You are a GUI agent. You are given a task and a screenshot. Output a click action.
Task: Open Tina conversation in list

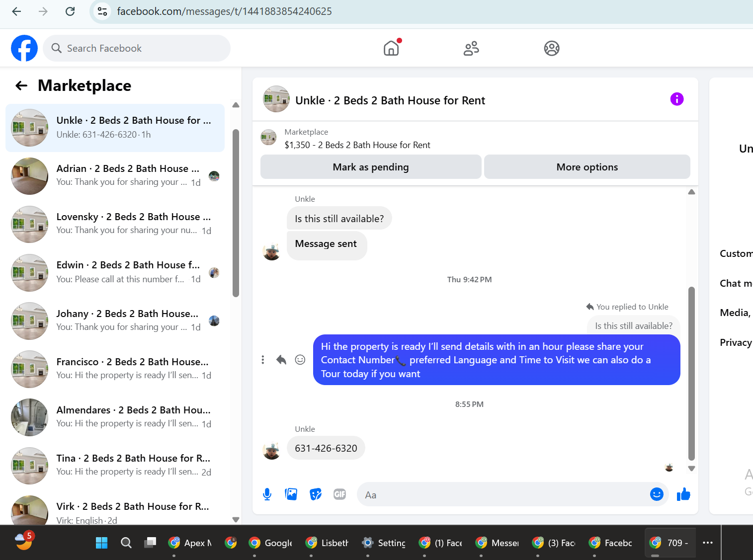[x=115, y=465]
